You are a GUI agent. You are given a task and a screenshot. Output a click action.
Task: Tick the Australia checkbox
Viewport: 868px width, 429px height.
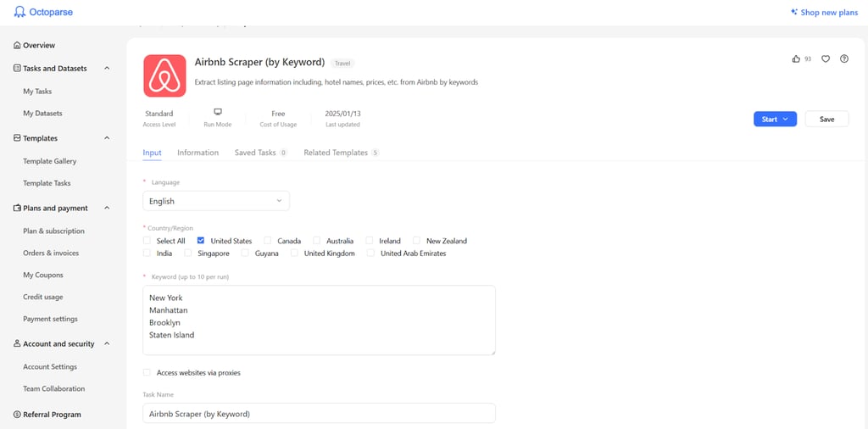click(317, 241)
